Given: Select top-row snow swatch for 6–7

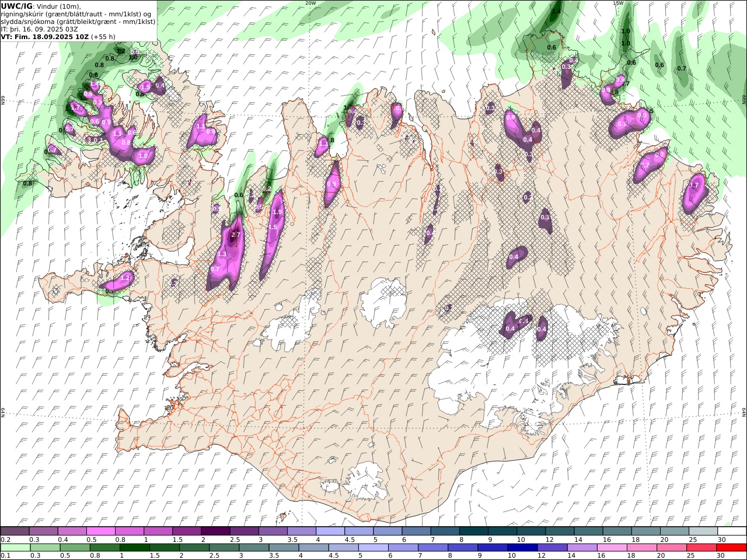Looking at the screenshot, I should tap(416, 531).
